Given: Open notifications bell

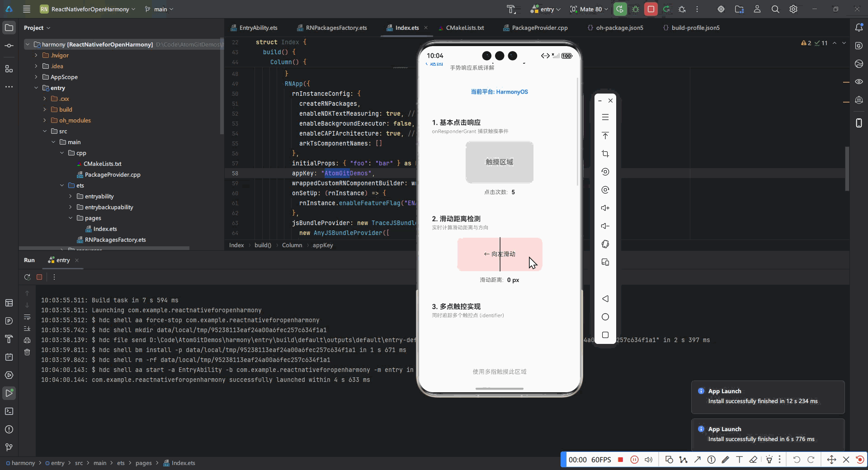Looking at the screenshot, I should (x=859, y=28).
